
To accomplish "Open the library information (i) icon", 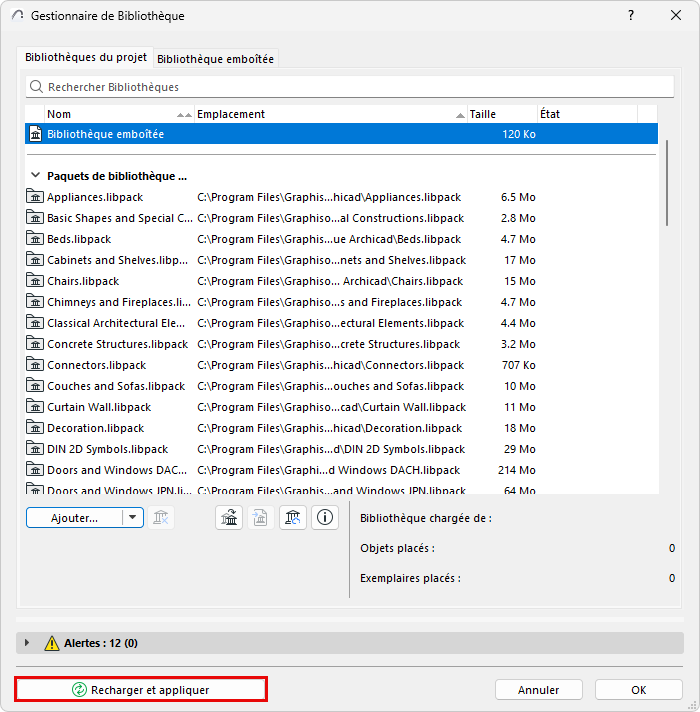I will pyautogui.click(x=325, y=517).
